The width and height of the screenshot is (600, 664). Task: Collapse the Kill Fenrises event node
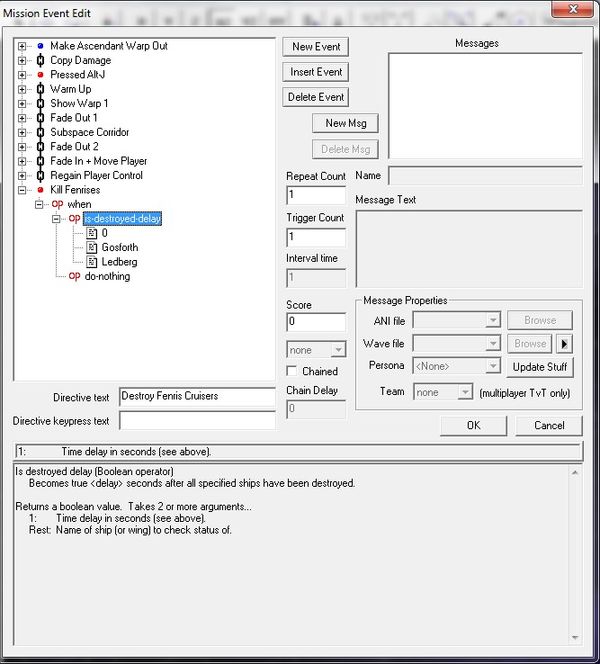(x=22, y=190)
